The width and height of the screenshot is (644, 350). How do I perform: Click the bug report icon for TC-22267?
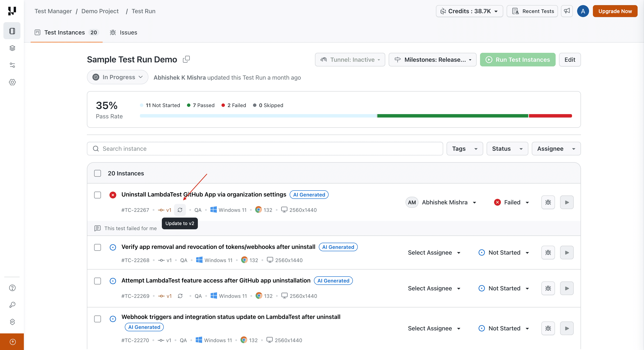click(x=548, y=202)
